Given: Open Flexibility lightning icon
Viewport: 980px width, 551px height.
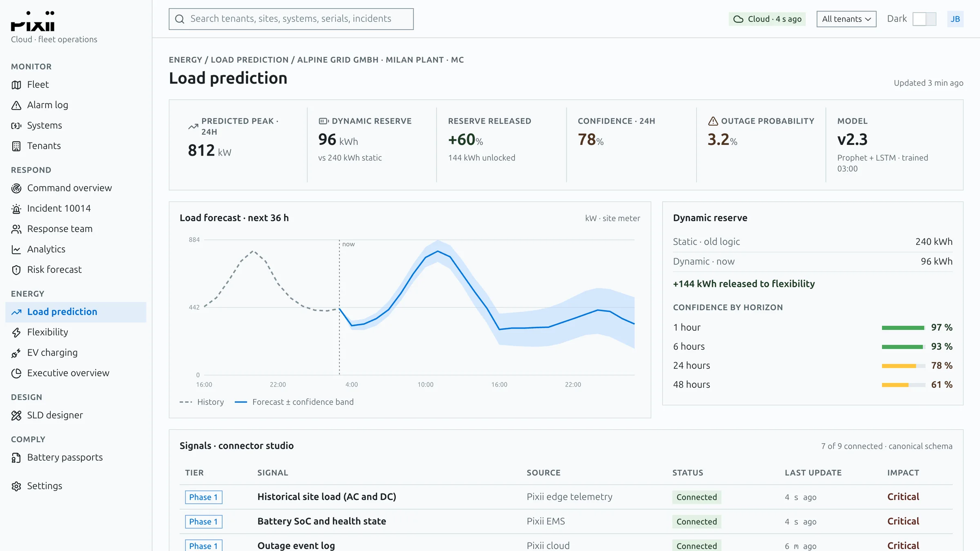Looking at the screenshot, I should [x=16, y=332].
